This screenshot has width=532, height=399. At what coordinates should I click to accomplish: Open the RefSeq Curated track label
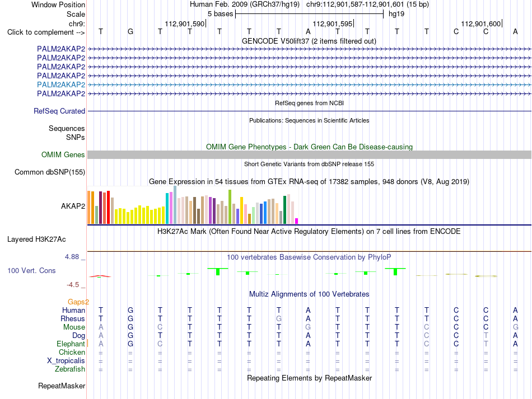[59, 111]
